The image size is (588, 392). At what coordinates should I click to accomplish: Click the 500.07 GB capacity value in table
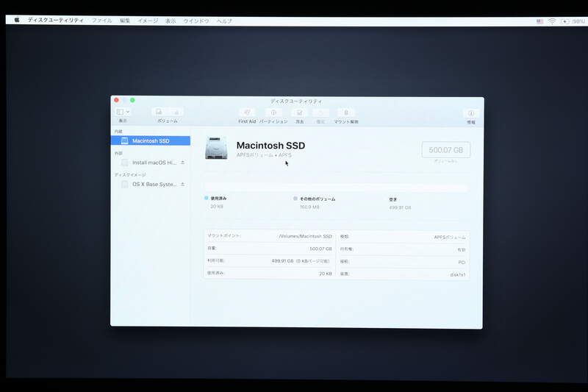pos(320,249)
